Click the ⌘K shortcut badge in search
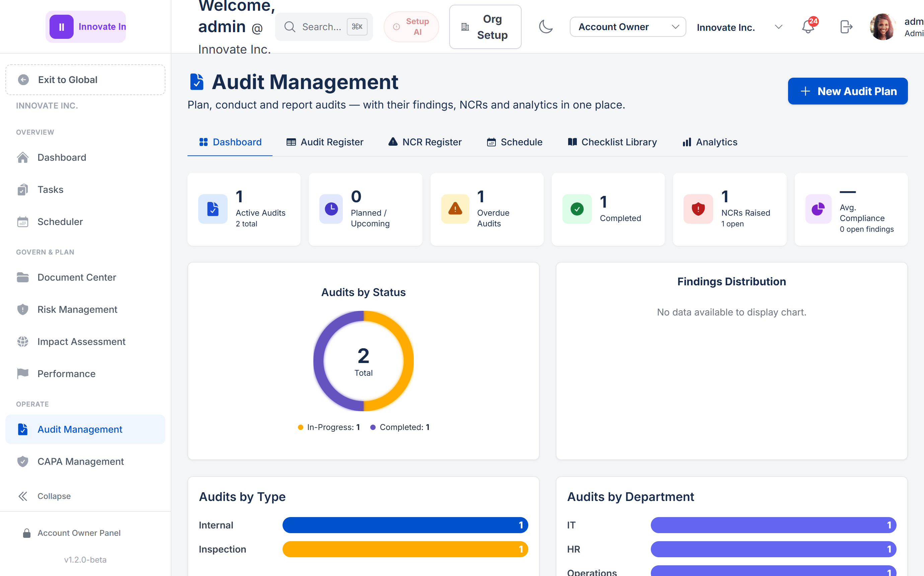 click(x=357, y=27)
